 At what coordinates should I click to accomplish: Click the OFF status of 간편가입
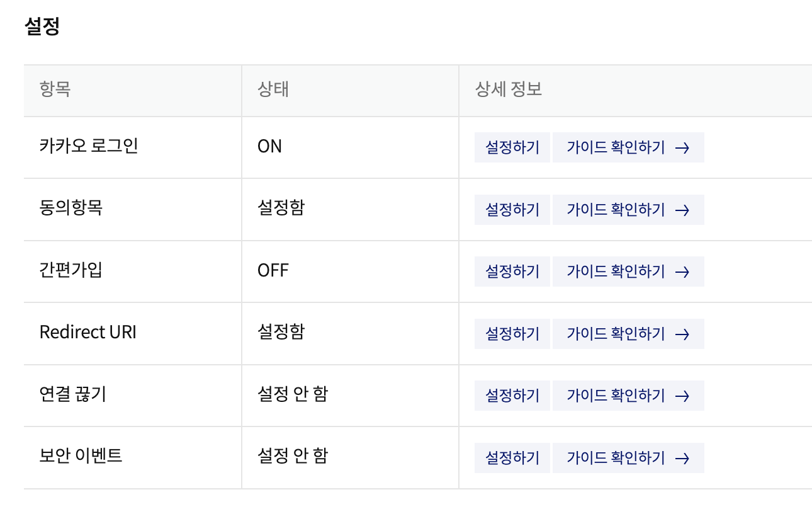[273, 271]
